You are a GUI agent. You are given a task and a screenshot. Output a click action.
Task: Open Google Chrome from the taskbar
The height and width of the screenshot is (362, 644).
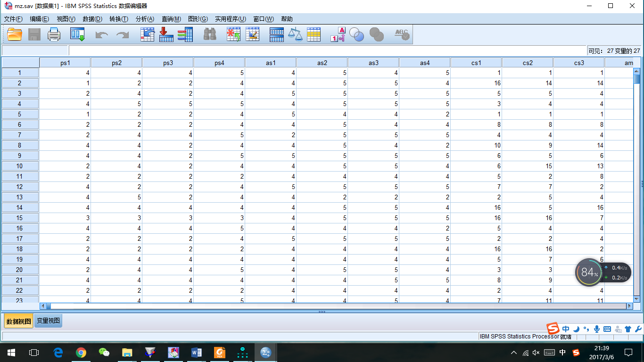(81, 352)
